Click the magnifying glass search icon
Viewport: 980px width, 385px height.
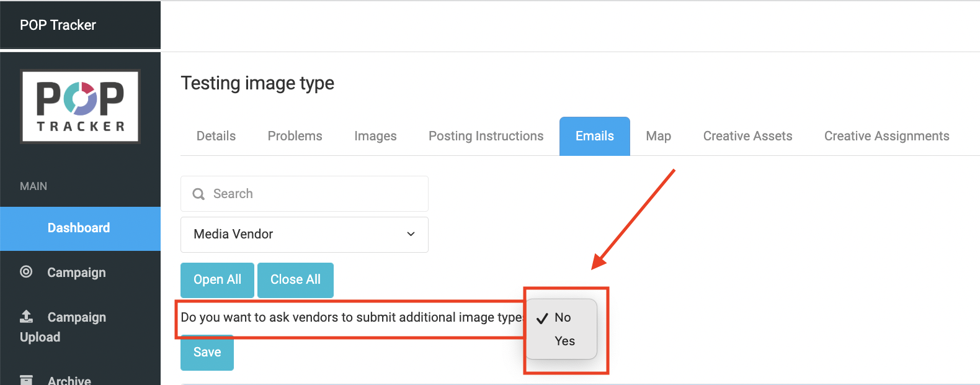[198, 194]
